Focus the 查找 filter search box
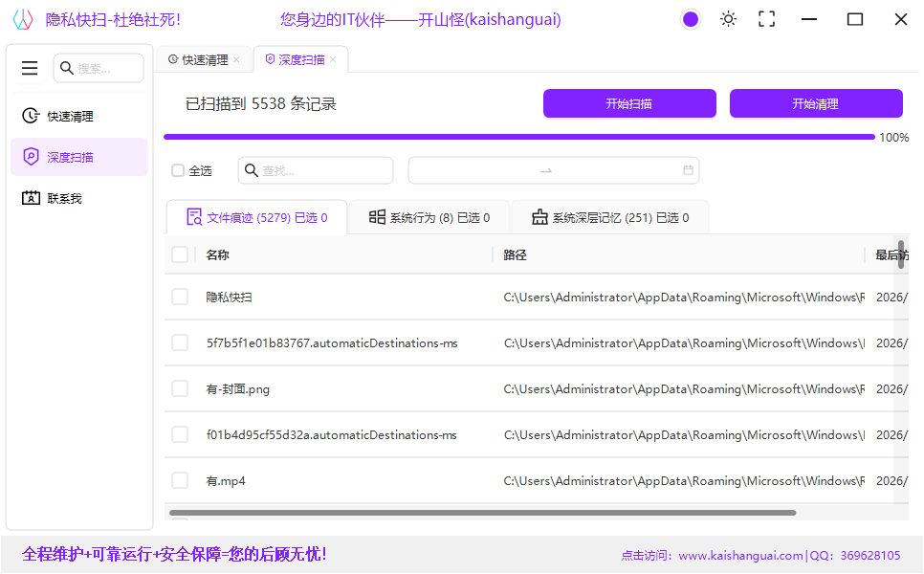The width and height of the screenshot is (924, 574). pos(316,170)
